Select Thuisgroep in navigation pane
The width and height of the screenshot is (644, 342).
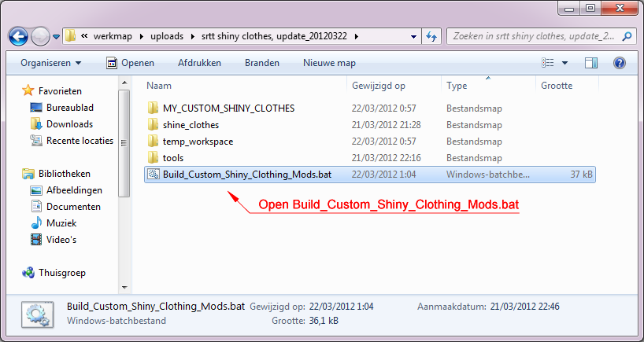tap(62, 273)
